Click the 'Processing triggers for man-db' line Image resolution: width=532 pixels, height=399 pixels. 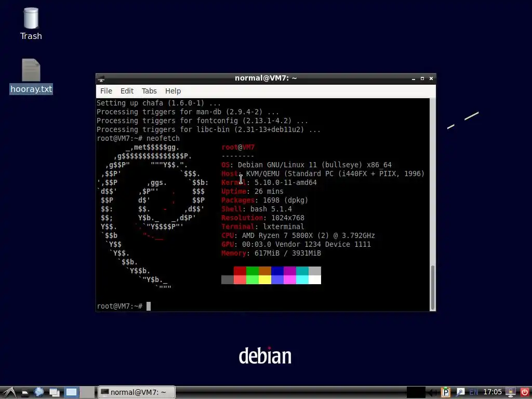188,112
